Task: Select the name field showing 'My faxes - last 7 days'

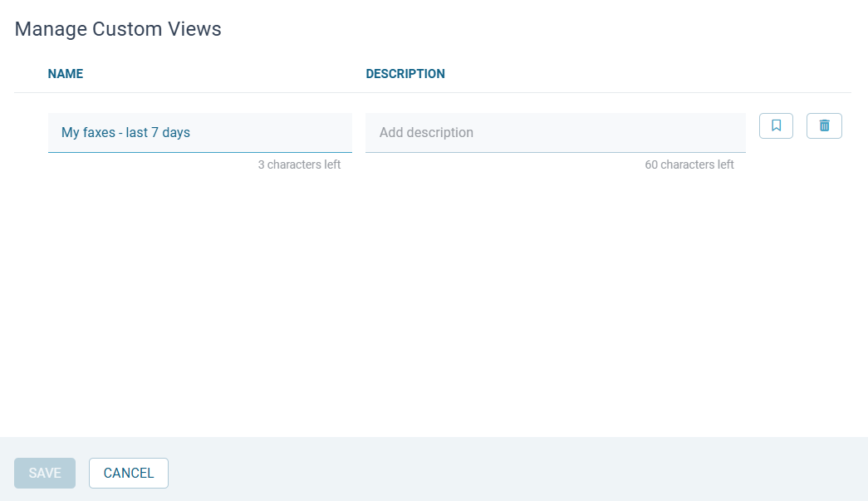Action: click(x=199, y=132)
